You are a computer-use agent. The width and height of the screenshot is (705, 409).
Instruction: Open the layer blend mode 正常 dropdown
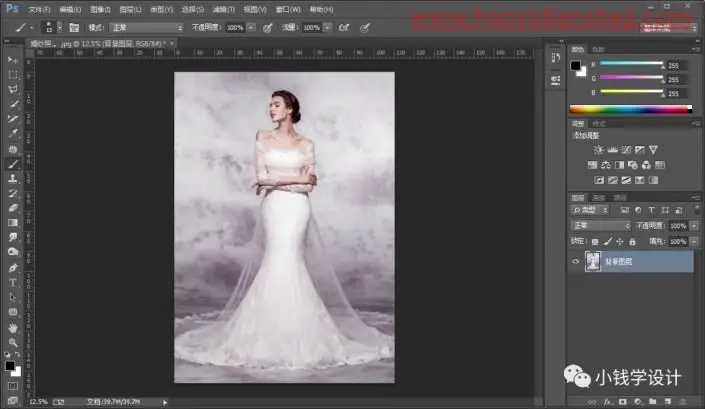[601, 226]
